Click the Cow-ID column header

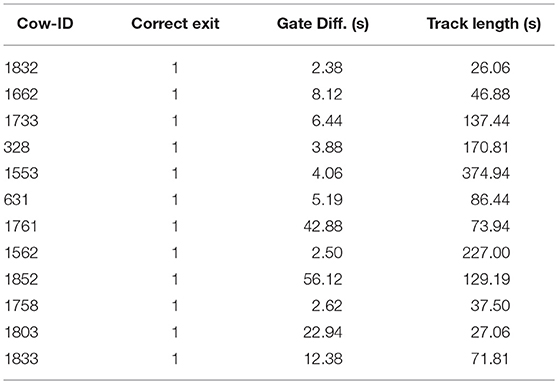point(45,23)
